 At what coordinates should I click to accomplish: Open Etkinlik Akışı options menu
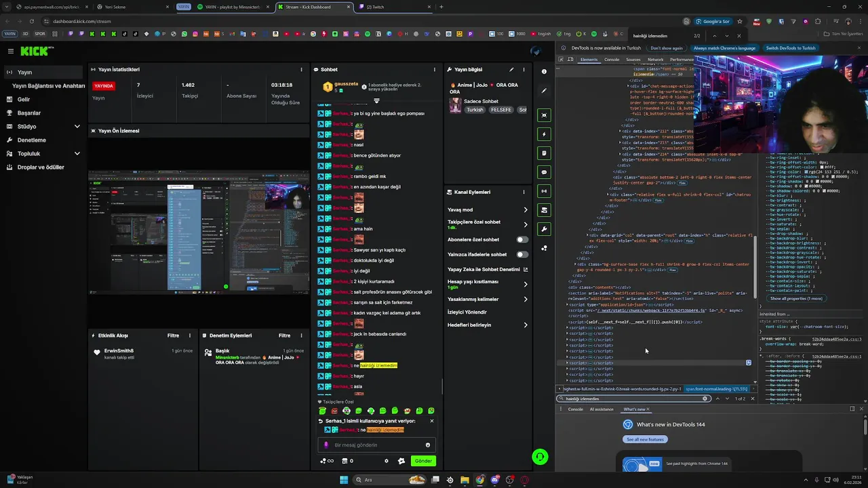click(190, 335)
